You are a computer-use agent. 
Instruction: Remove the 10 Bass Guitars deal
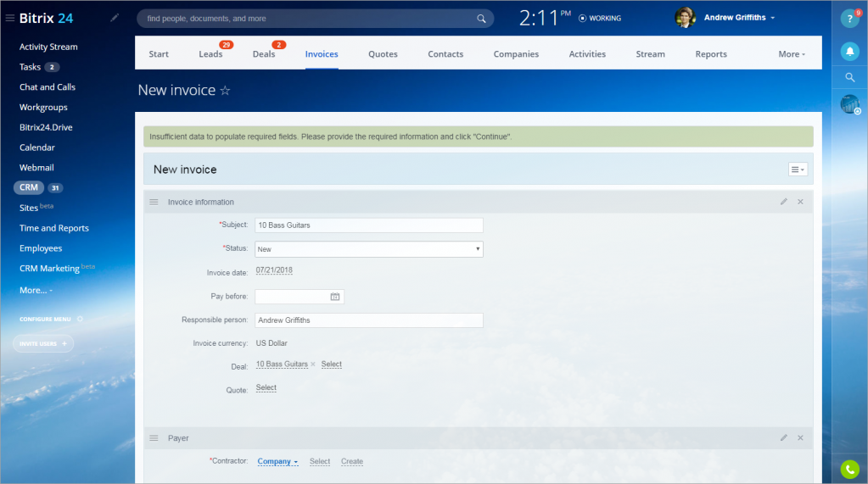click(313, 364)
